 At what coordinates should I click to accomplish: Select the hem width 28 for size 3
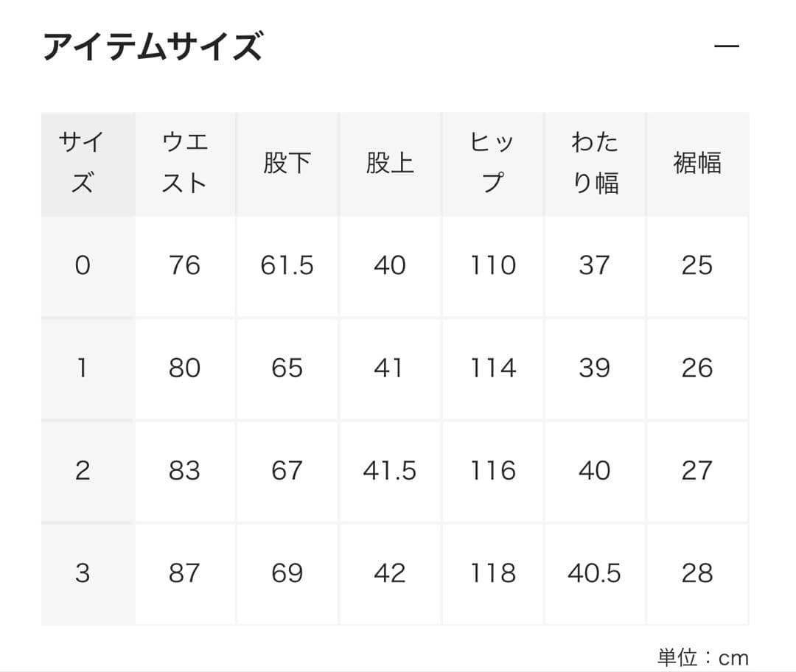click(x=696, y=572)
